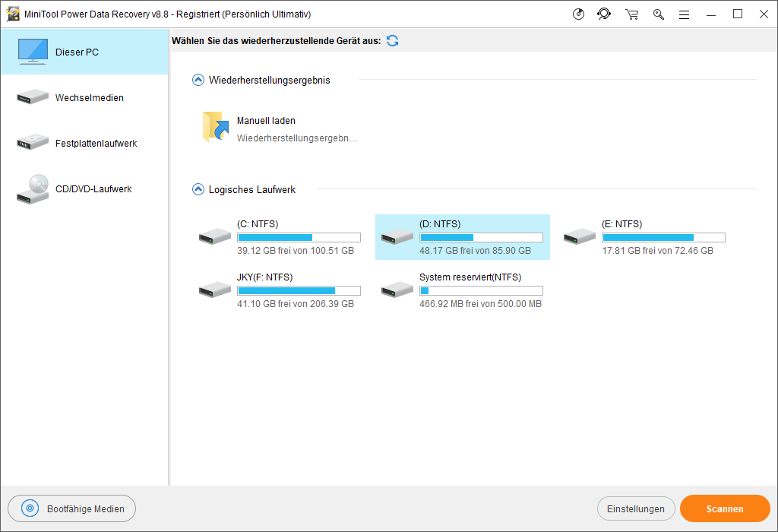Image resolution: width=778 pixels, height=532 pixels.
Task: Collapse the Wiederherstellungsergebnis section
Action: 198,80
